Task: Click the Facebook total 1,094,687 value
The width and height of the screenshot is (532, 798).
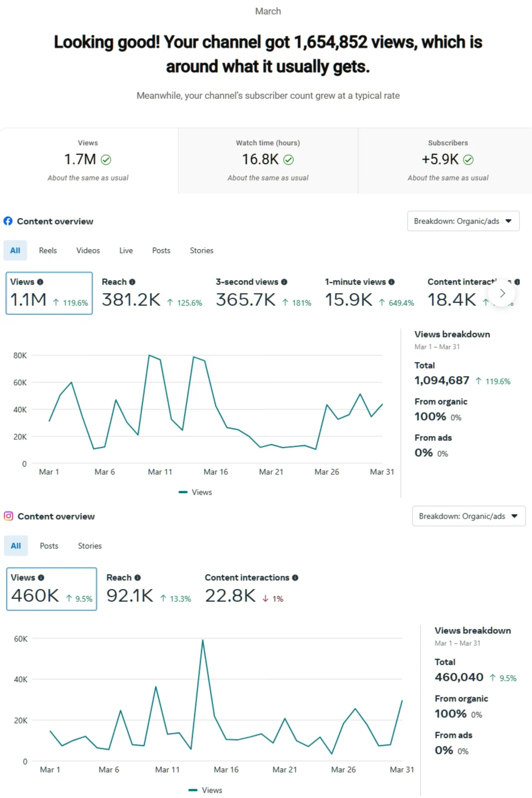Action: [x=442, y=380]
